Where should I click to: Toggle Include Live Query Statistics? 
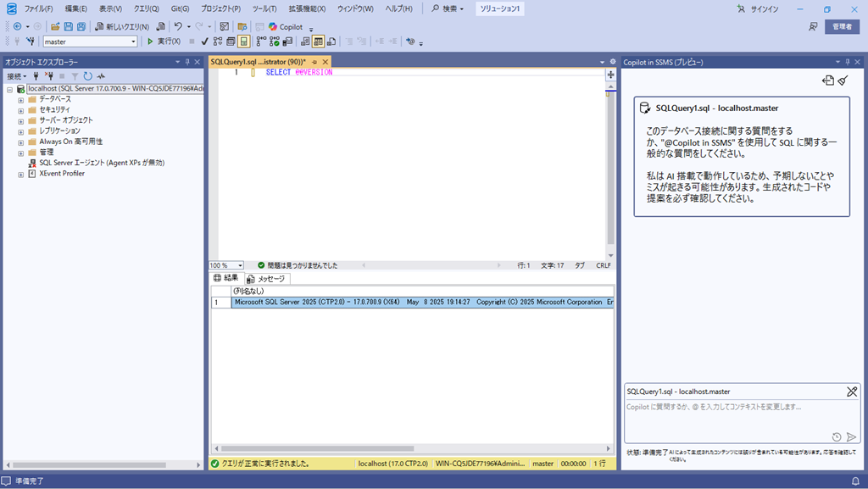pyautogui.click(x=274, y=42)
